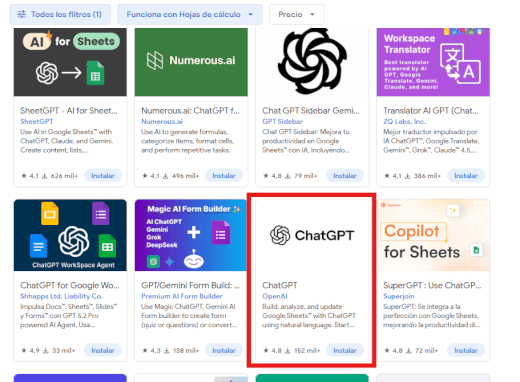Open the GPT Sidebar swirl logo image
The height and width of the screenshot is (382, 520).
312,62
